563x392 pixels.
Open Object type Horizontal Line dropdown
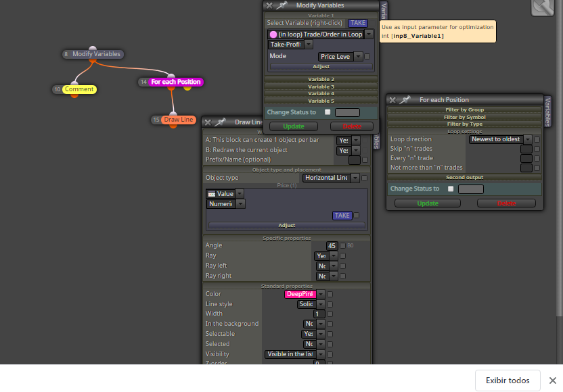[355, 178]
